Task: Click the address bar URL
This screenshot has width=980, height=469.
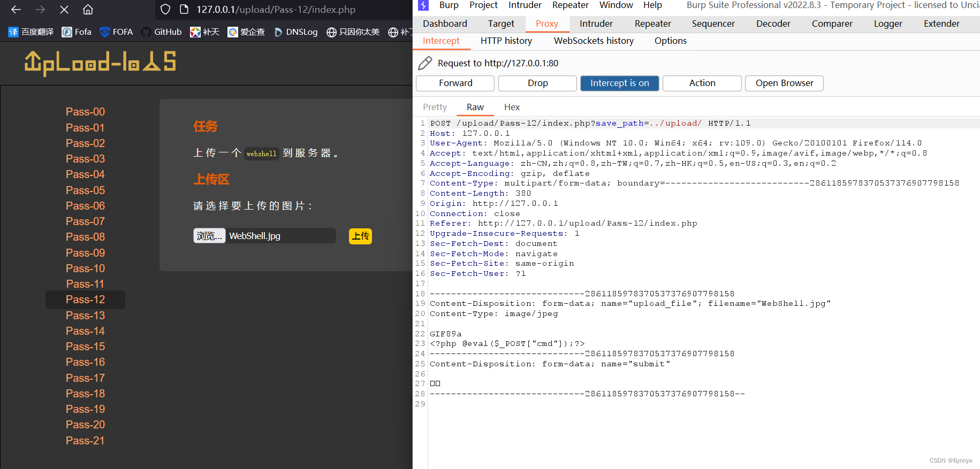Action: [276, 10]
